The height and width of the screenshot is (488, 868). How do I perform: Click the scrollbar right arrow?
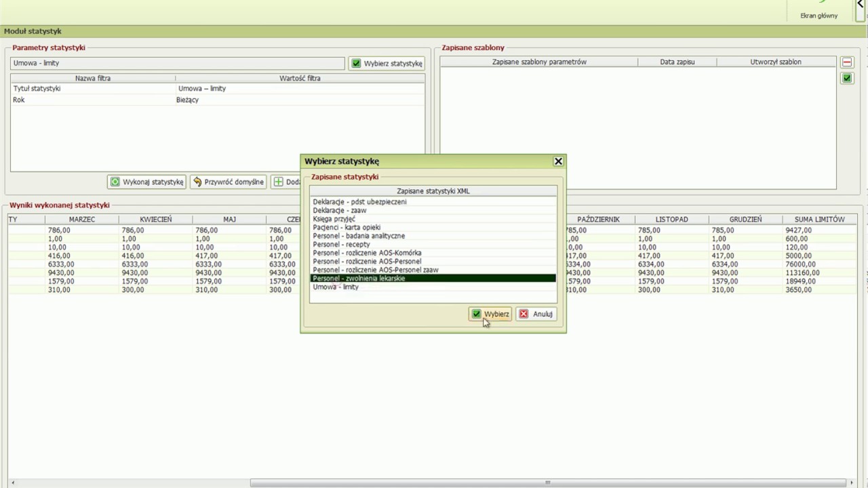[853, 483]
